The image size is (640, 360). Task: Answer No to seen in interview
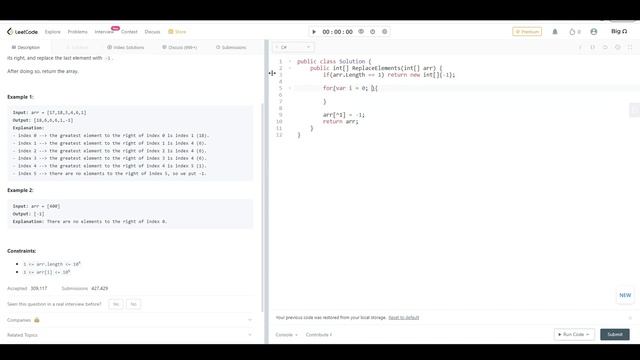tap(133, 304)
